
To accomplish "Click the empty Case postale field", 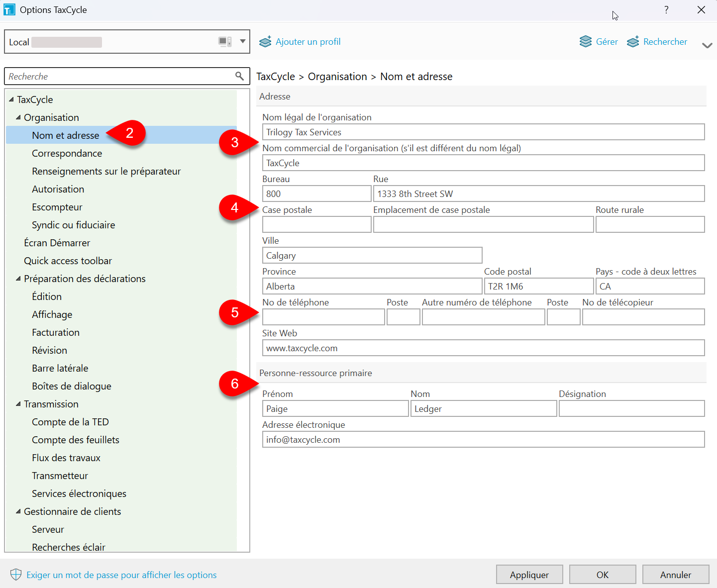I will click(317, 224).
